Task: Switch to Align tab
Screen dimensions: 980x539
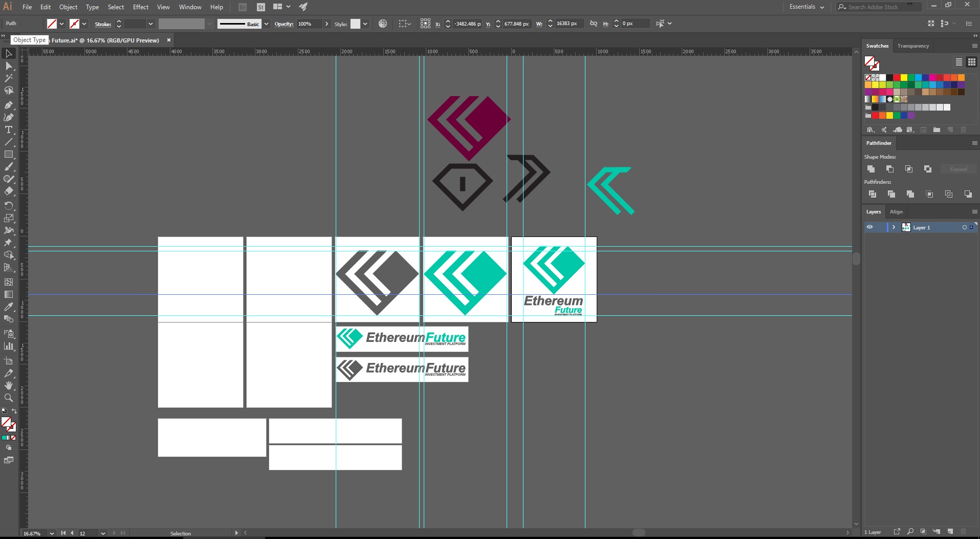Action: click(896, 212)
